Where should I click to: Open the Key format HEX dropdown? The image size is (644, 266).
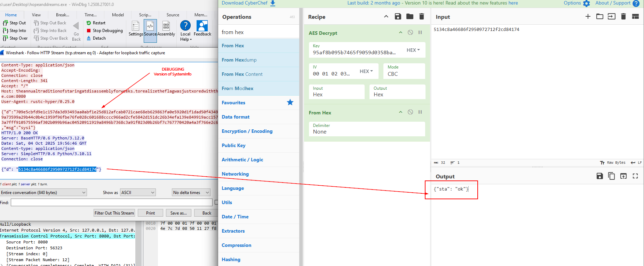(413, 50)
